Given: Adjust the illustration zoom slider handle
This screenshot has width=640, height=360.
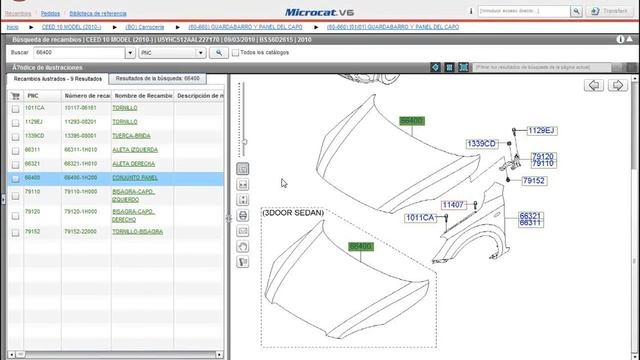Looking at the screenshot, I should click(x=244, y=142).
